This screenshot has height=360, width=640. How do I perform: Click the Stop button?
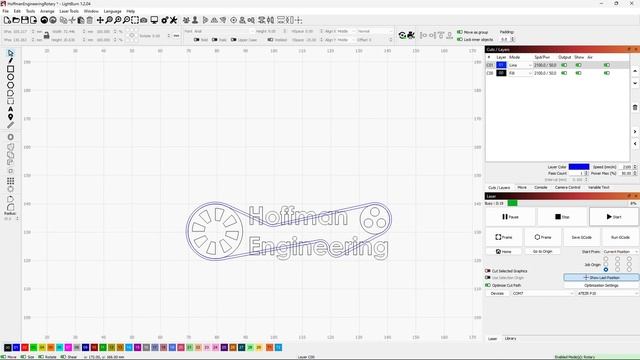[562, 217]
